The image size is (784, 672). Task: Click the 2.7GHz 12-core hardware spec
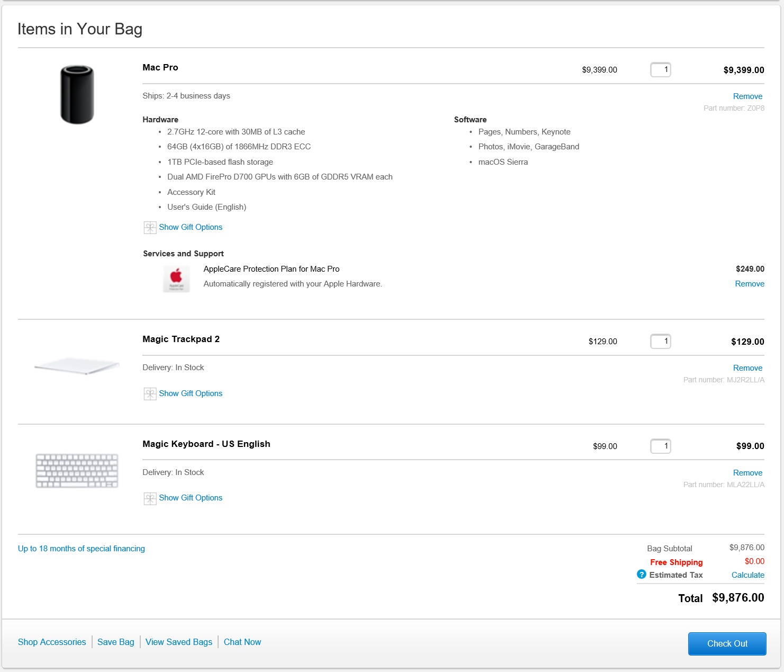click(236, 132)
